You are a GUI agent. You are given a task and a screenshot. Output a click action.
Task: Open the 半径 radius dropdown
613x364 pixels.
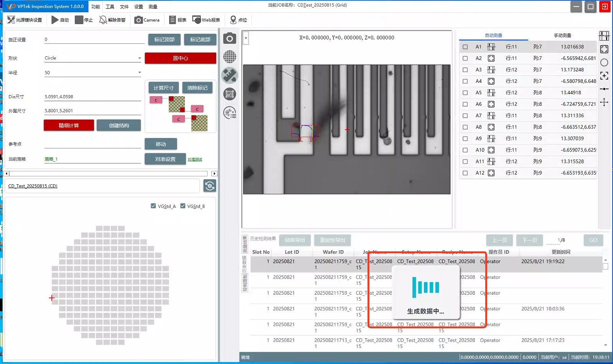tap(139, 72)
